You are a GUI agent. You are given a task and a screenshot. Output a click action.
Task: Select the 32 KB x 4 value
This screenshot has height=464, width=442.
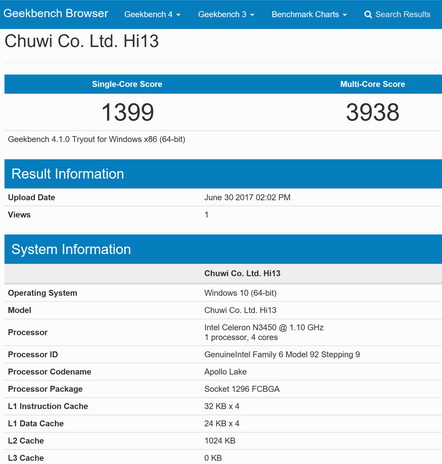pyautogui.click(x=222, y=406)
